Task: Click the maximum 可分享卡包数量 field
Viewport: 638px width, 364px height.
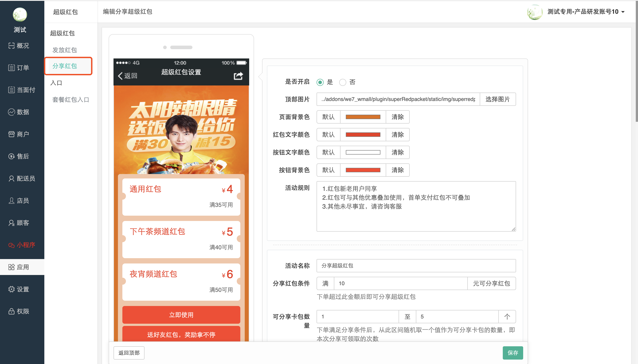Action: (457, 316)
